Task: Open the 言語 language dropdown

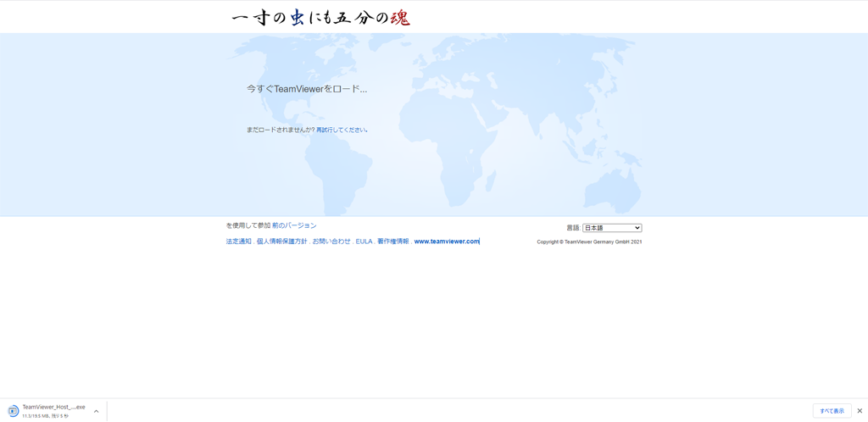Action: [612, 228]
